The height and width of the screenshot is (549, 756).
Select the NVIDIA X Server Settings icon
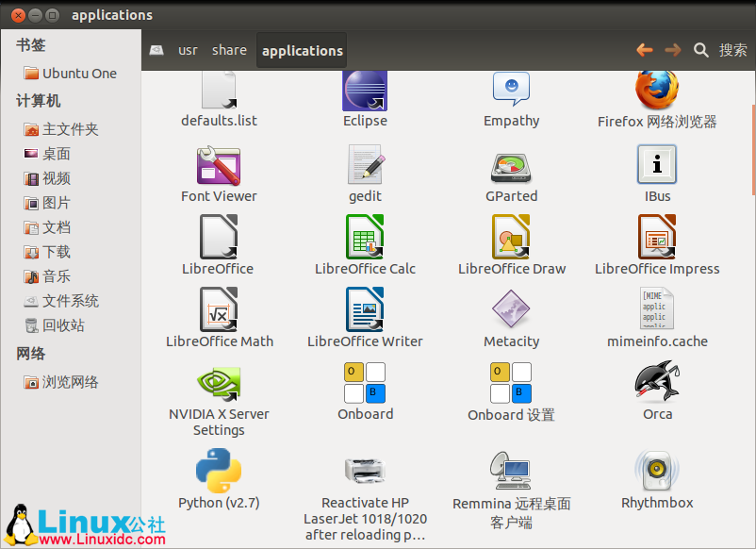[219, 383]
